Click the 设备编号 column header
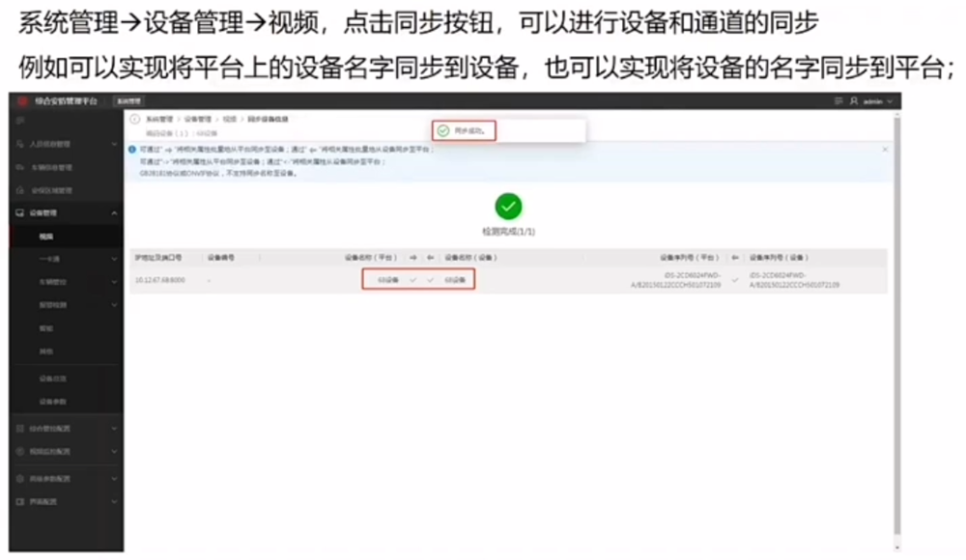This screenshot has height=560, width=966. 220,258
